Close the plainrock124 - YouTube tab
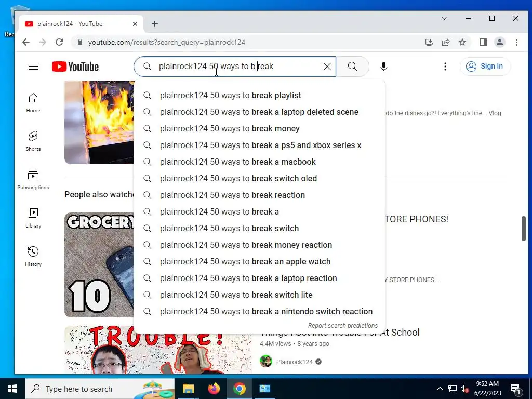The image size is (532, 399). click(135, 24)
